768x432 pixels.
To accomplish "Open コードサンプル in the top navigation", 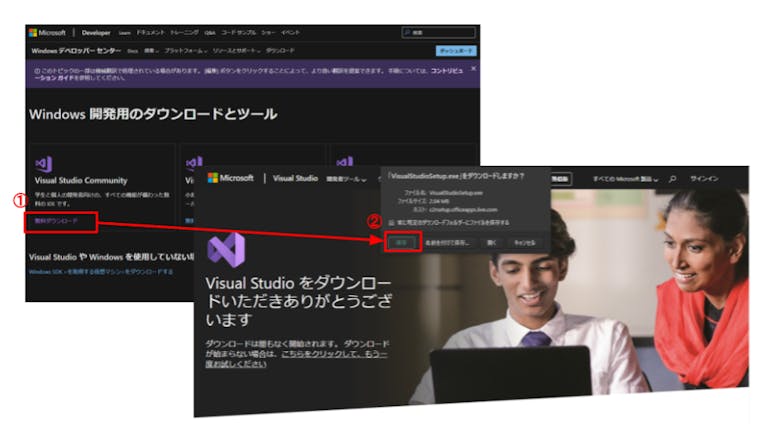I will [239, 33].
